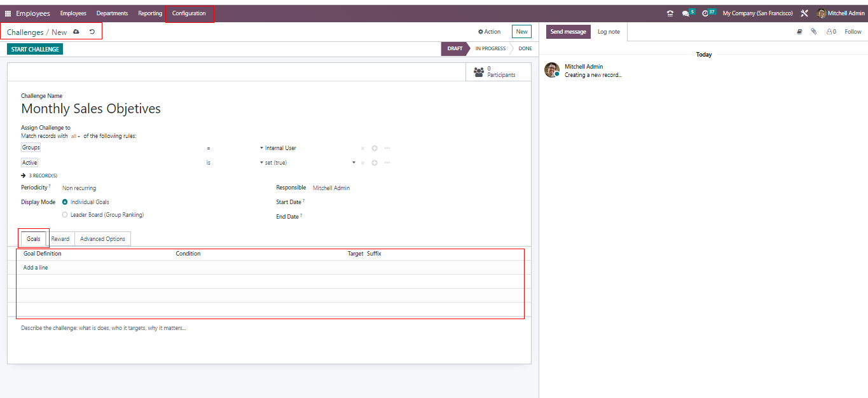Click the paperclip attachments icon
This screenshot has height=398, width=868.
[x=813, y=32]
